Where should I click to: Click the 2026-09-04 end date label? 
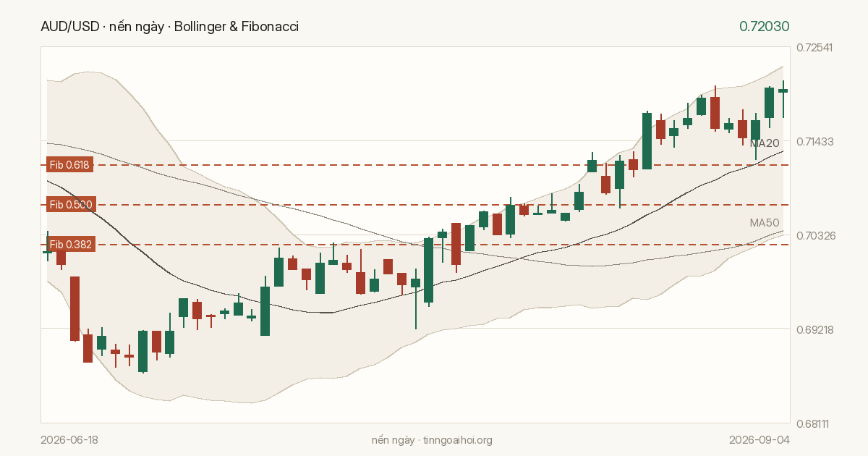pyautogui.click(x=759, y=440)
